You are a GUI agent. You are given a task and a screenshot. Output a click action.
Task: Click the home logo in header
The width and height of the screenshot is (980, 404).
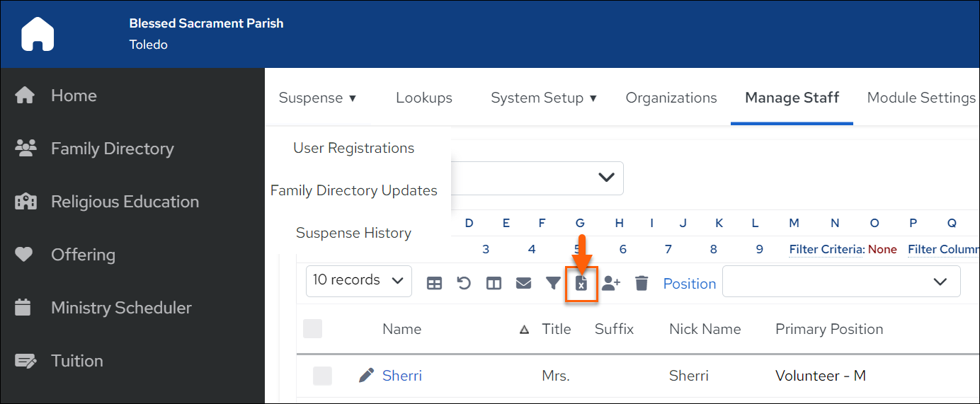38,34
